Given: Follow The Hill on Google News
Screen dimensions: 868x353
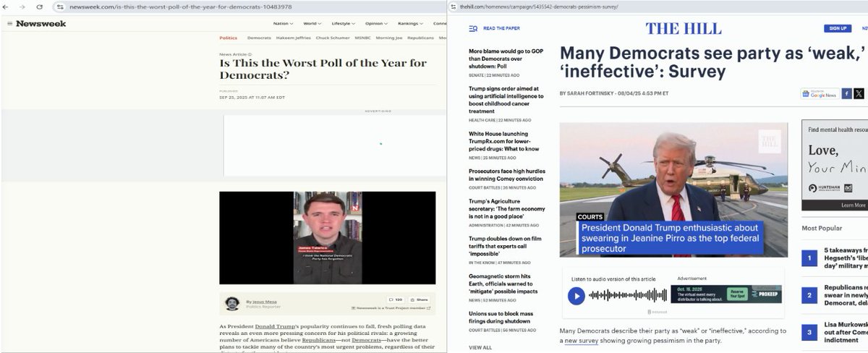Looking at the screenshot, I should click(x=820, y=93).
